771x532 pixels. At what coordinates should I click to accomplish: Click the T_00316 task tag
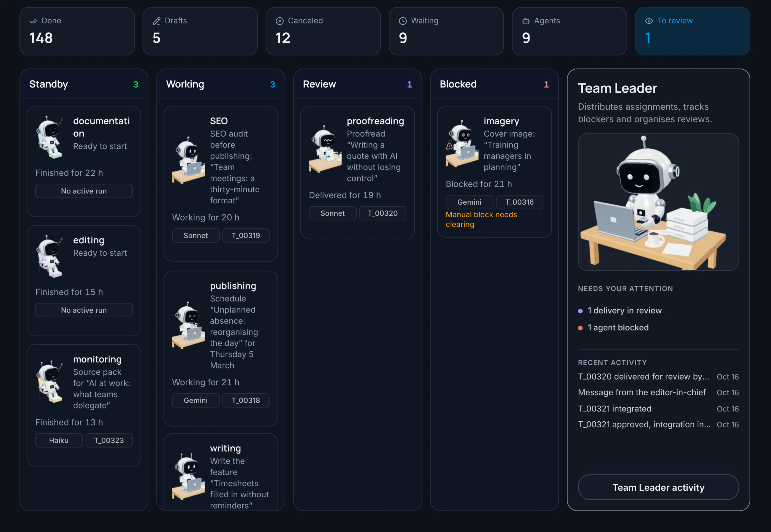pos(520,202)
